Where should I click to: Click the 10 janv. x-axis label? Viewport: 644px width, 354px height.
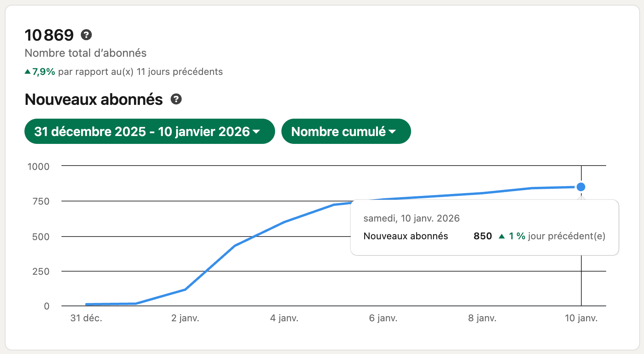click(581, 318)
